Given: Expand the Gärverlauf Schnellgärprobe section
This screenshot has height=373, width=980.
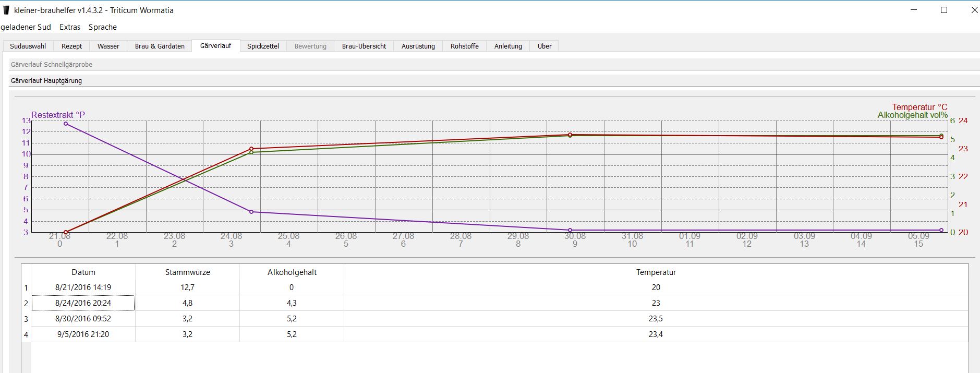Looking at the screenshot, I should click(52, 65).
